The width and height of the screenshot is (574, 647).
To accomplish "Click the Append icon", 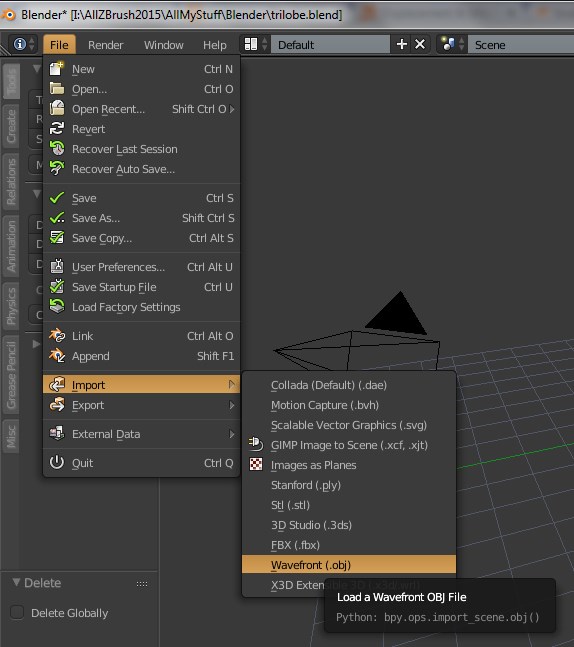I will (57, 355).
